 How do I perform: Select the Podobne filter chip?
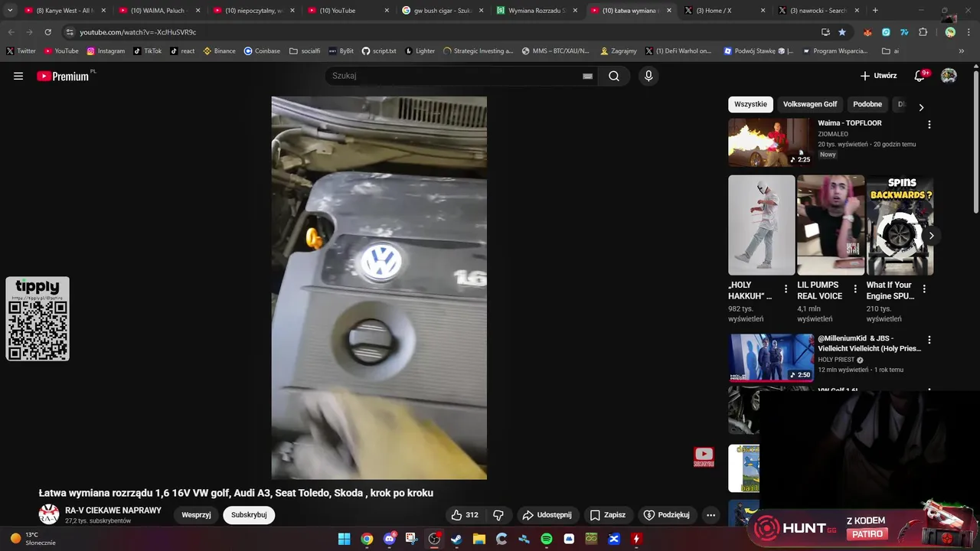867,104
